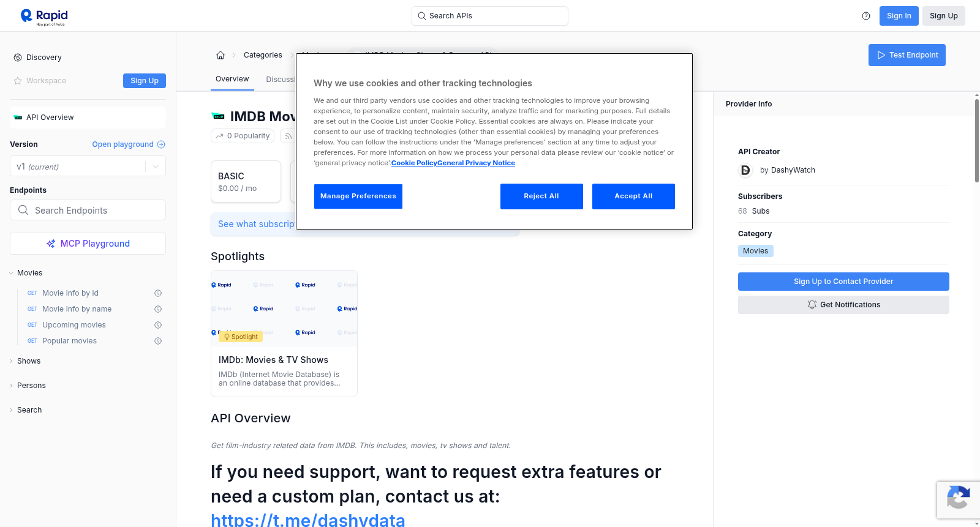Click the Movies category tag

[756, 251]
